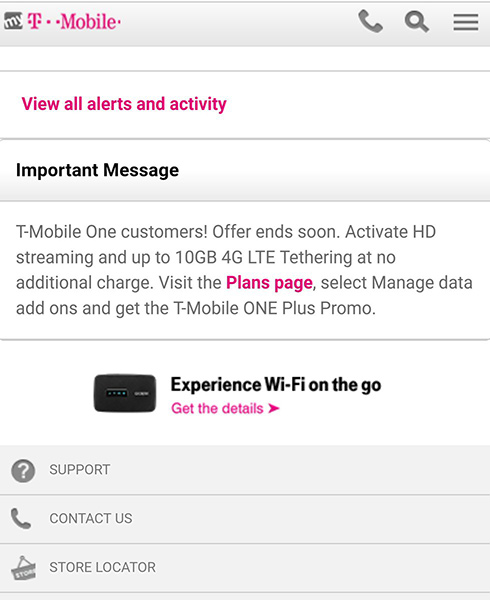The image size is (490, 600).
Task: Click the T-Mobile wordmark in header
Action: pyautogui.click(x=74, y=21)
